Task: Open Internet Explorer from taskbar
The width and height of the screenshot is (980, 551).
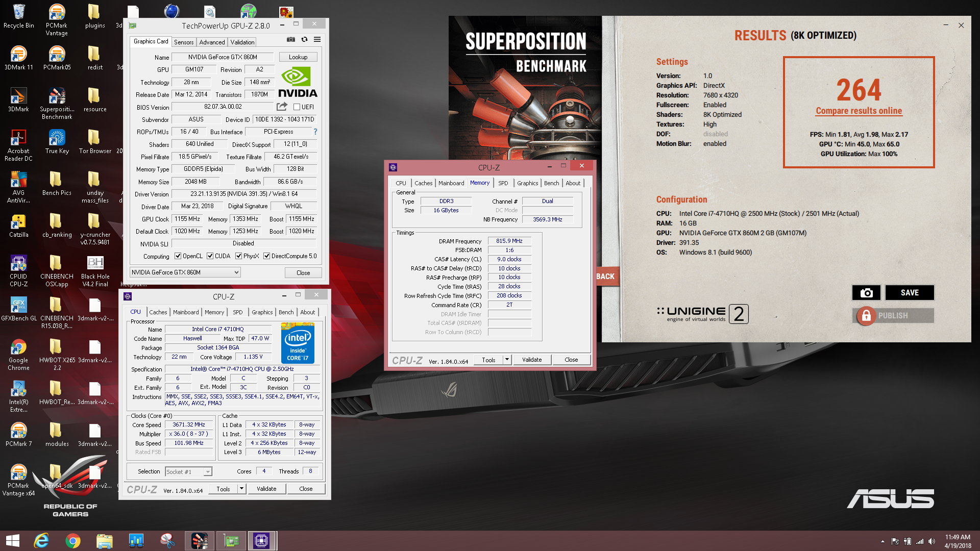Action: click(x=41, y=541)
